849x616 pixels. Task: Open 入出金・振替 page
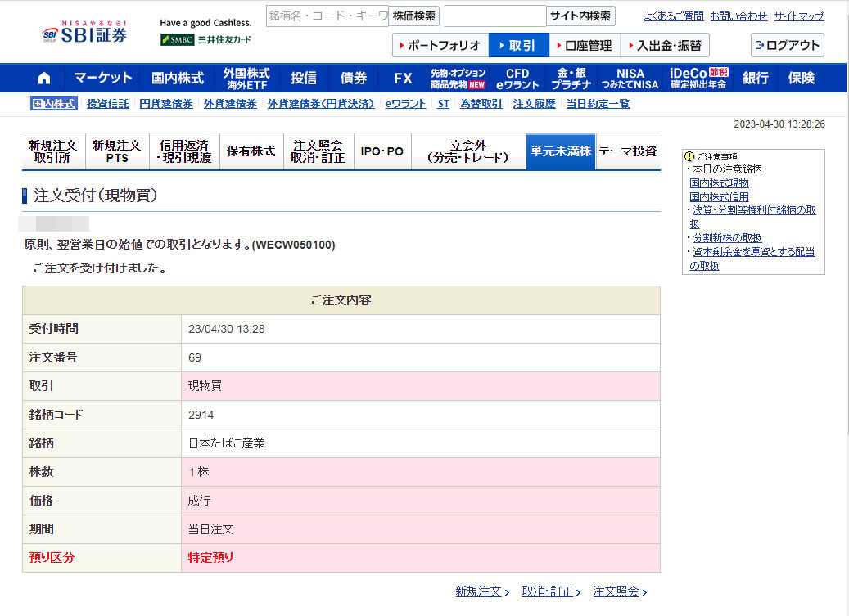(665, 45)
